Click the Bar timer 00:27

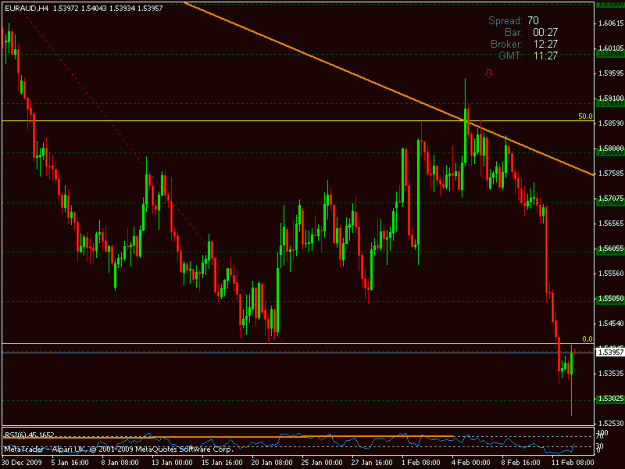coord(545,32)
